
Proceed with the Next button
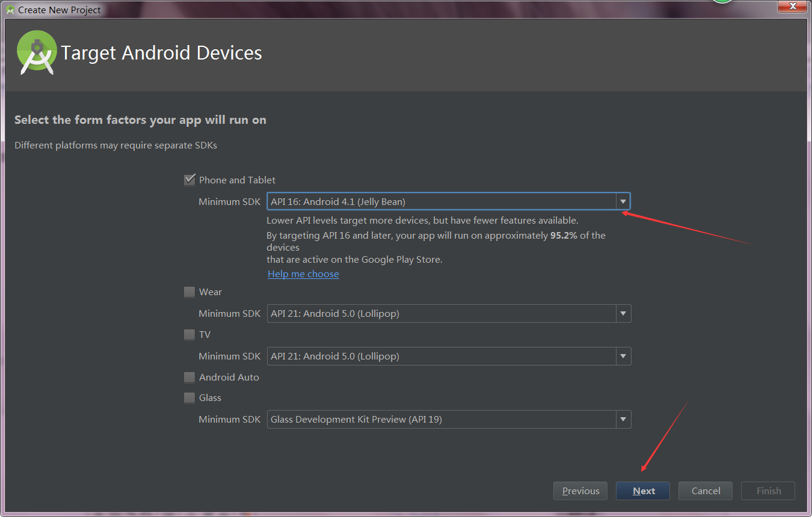point(643,491)
